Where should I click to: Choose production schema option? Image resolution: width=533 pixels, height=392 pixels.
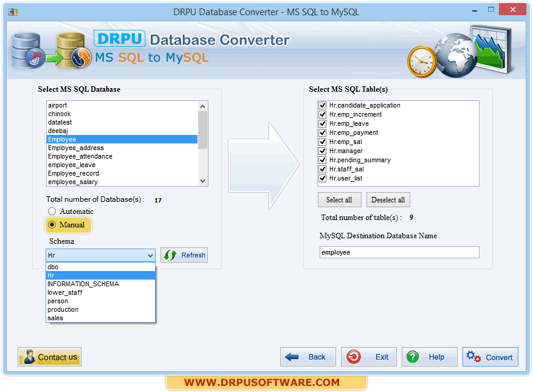[x=101, y=309]
